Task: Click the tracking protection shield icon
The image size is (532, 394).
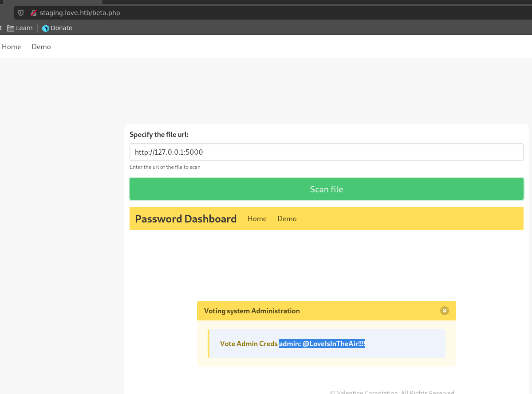Action: tap(21, 13)
